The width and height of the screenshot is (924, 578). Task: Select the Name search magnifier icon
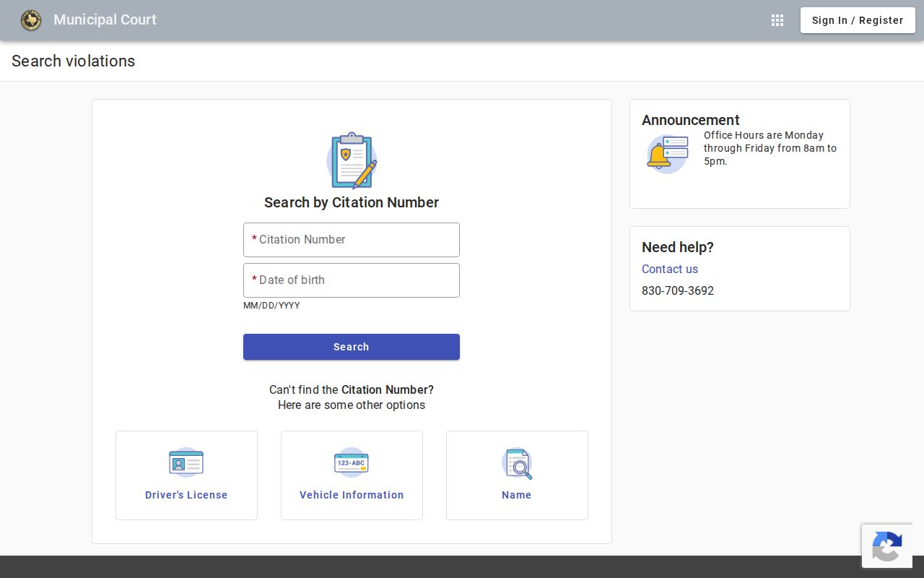pos(517,463)
